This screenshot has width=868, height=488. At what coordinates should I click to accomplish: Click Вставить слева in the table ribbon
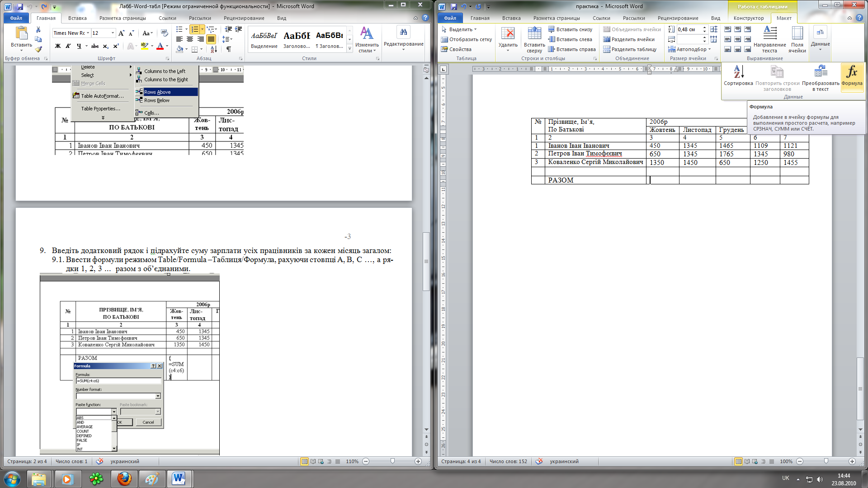[570, 39]
